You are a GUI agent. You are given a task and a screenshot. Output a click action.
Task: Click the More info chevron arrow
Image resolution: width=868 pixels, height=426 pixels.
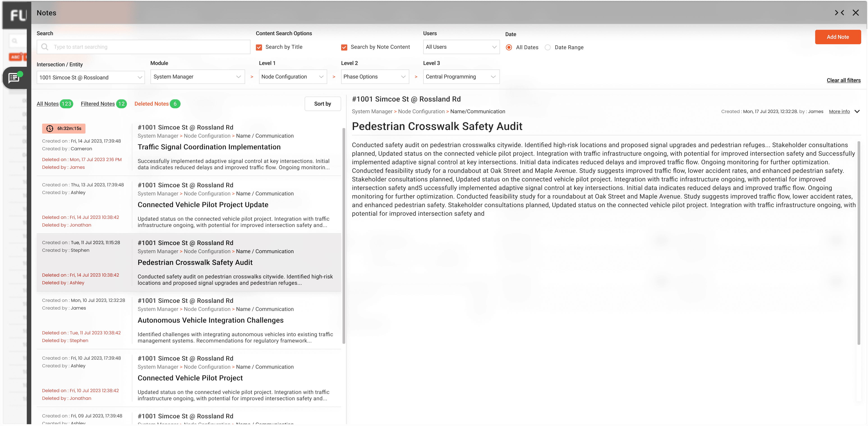[857, 111]
